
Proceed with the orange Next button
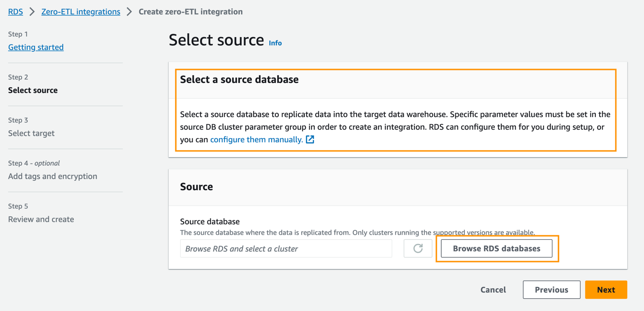click(x=606, y=290)
